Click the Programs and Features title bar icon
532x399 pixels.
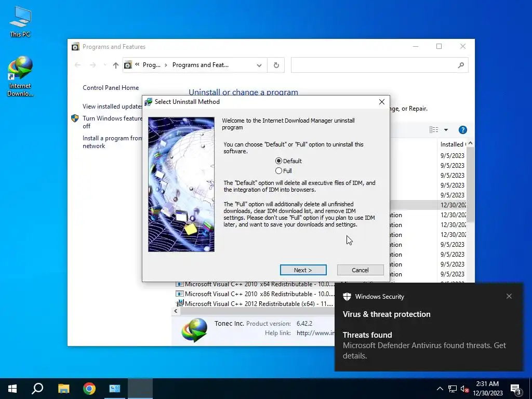point(75,47)
